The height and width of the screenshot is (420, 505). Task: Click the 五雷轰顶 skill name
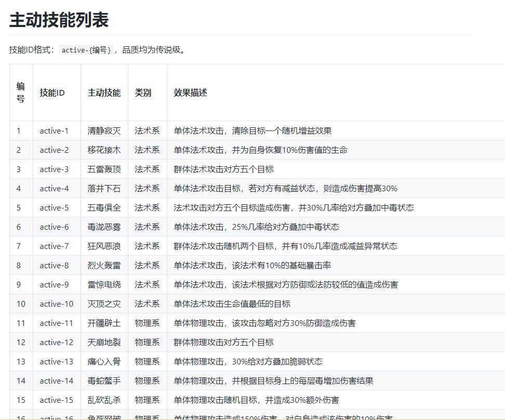click(x=104, y=169)
